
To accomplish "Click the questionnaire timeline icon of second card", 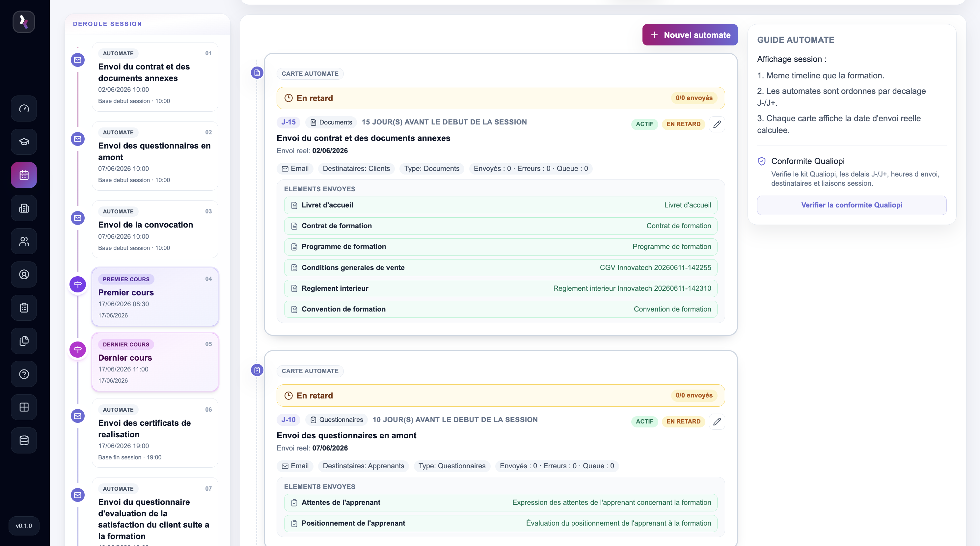I will [257, 370].
